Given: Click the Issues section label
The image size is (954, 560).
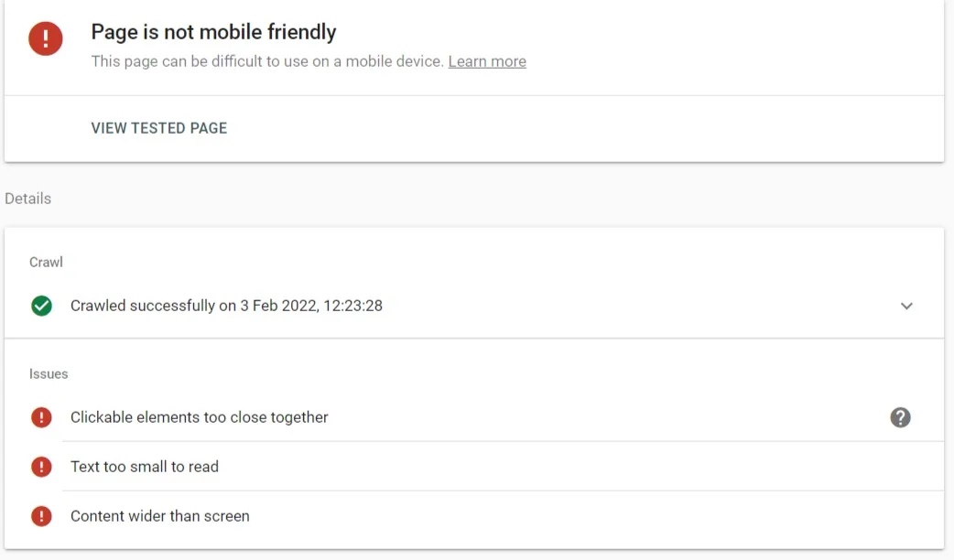Looking at the screenshot, I should [x=49, y=374].
